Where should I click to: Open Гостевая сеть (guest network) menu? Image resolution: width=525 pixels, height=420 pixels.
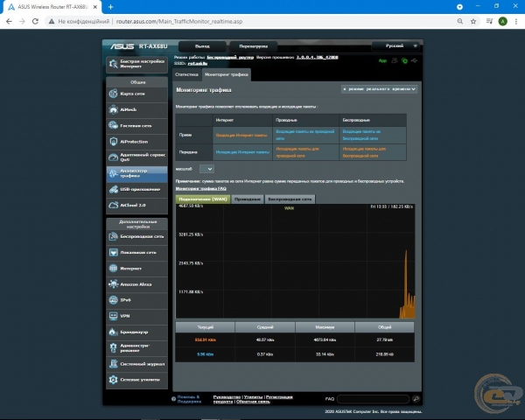click(137, 126)
